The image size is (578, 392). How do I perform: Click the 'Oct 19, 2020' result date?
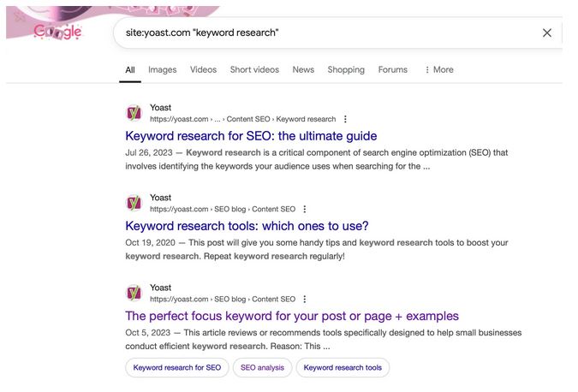[150, 242]
